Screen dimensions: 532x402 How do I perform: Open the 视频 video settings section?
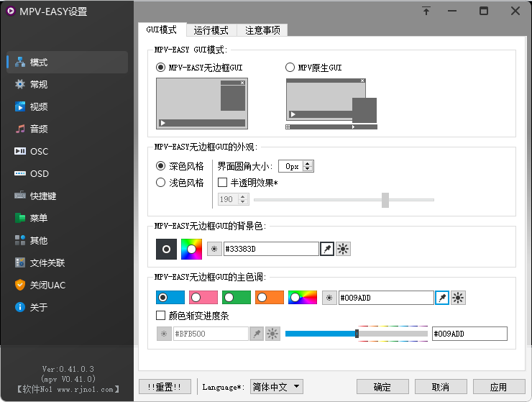[x=67, y=106]
